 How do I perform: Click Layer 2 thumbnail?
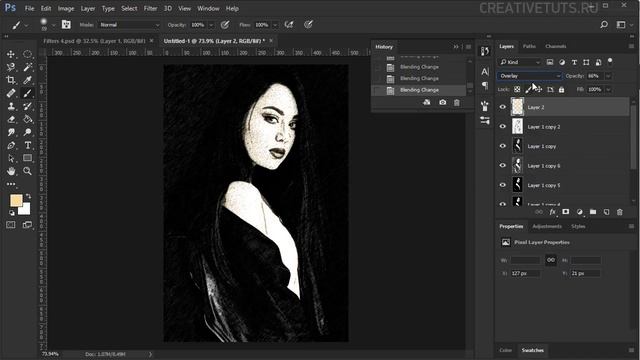(x=517, y=107)
